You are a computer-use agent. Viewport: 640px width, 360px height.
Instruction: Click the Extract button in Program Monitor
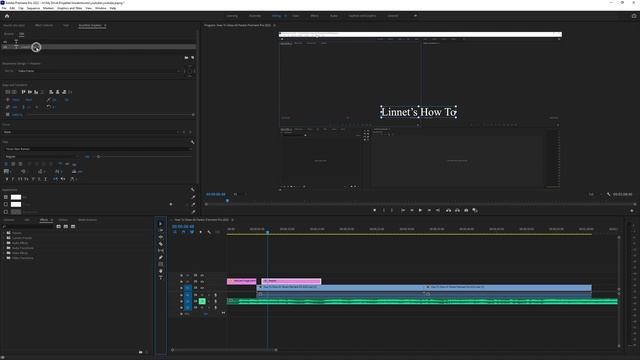[x=457, y=210]
